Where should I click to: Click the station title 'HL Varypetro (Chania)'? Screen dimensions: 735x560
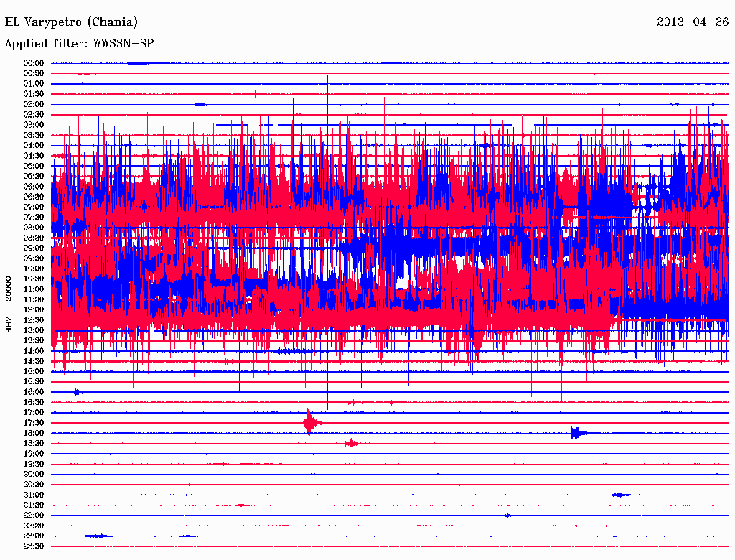[x=71, y=22]
